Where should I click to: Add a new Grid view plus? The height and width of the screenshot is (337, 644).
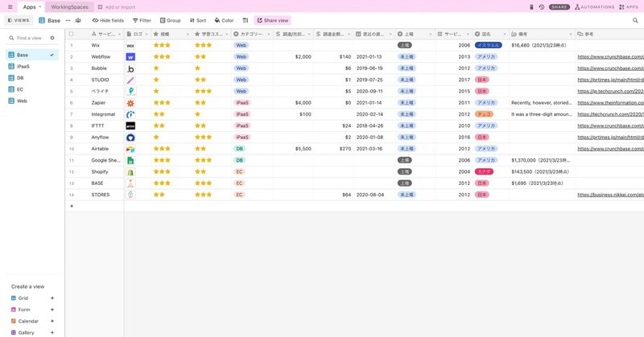52,298
